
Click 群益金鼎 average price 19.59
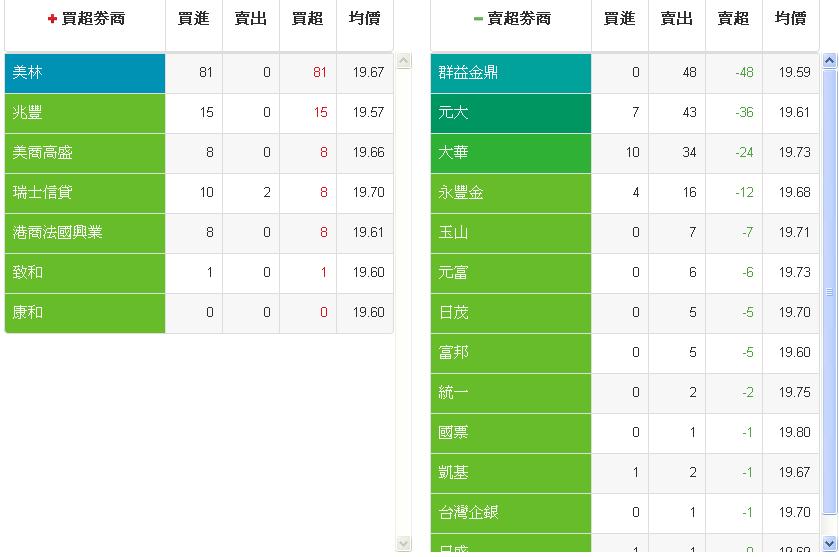(795, 72)
